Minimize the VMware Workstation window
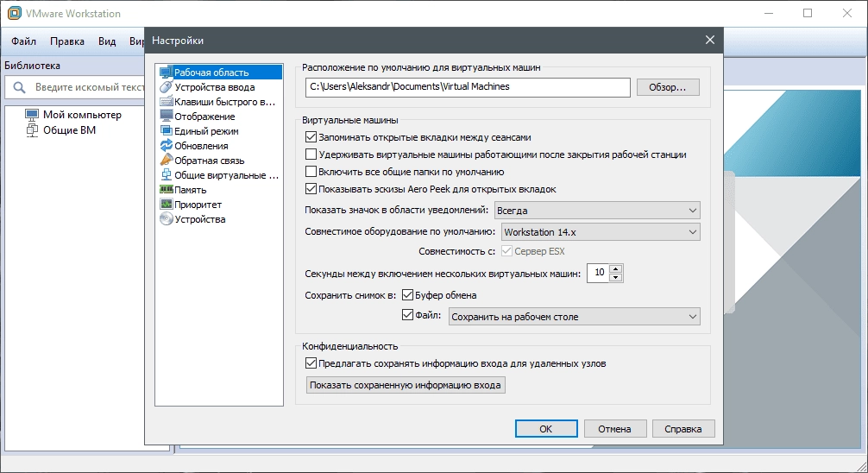Image resolution: width=868 pixels, height=473 pixels. point(769,13)
